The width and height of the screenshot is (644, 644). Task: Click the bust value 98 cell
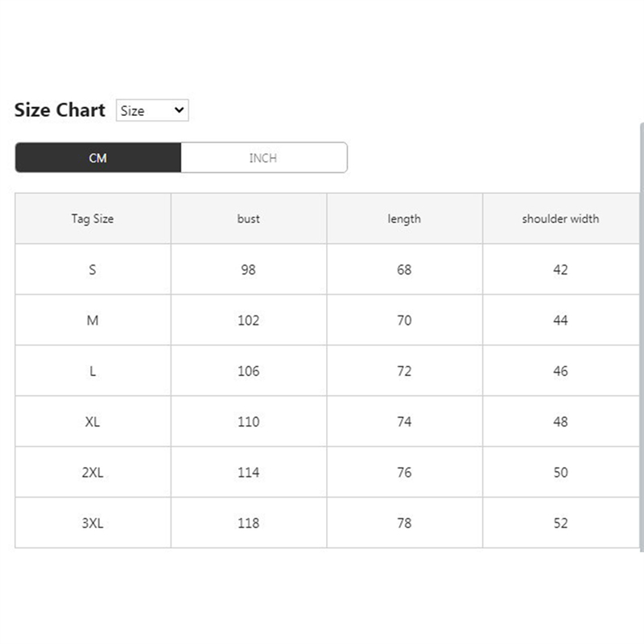point(249,270)
